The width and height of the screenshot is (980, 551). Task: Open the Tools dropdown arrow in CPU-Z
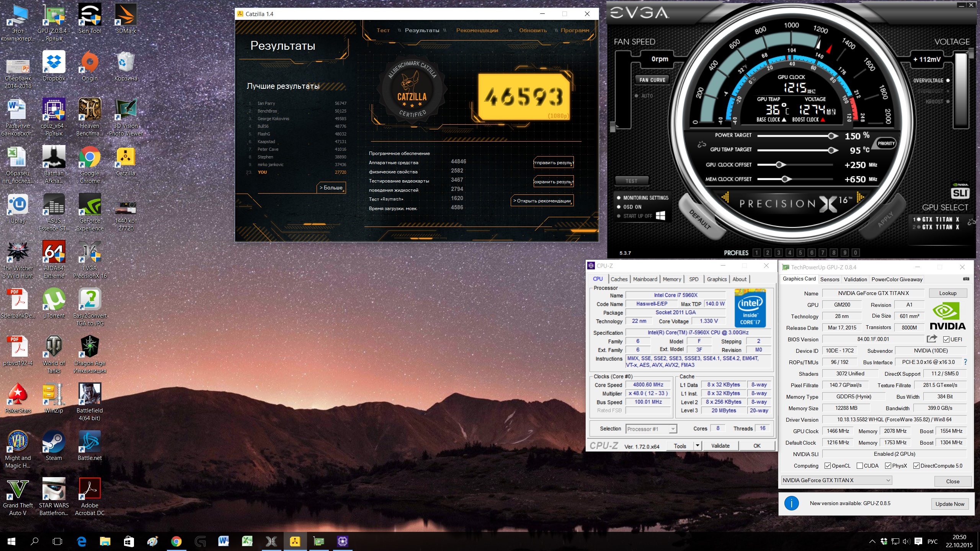pos(697,445)
